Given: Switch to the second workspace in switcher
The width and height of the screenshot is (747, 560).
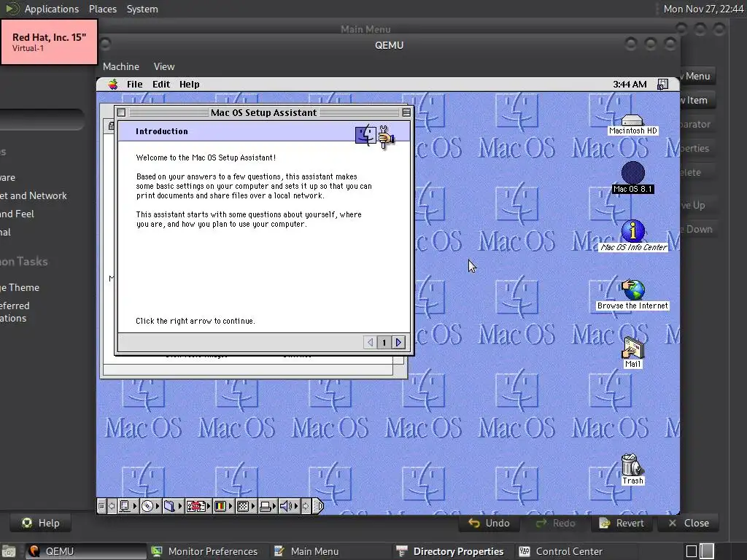Looking at the screenshot, I should point(707,551).
